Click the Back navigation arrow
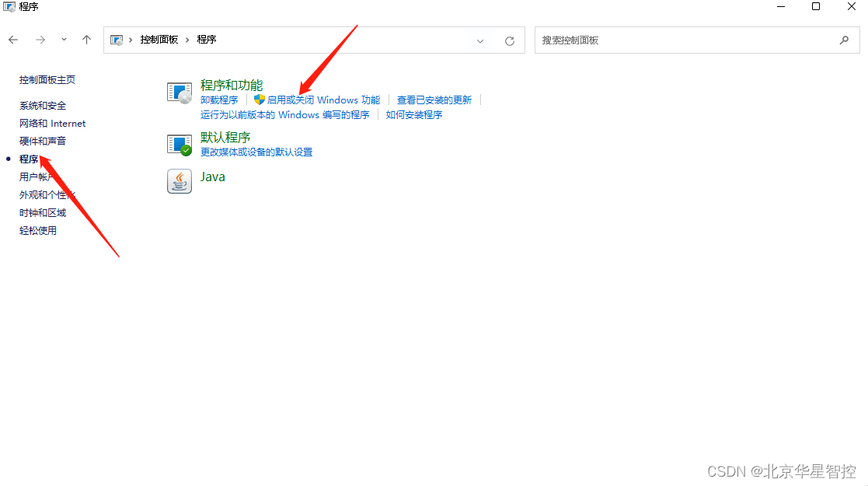The height and width of the screenshot is (486, 868). coord(13,40)
